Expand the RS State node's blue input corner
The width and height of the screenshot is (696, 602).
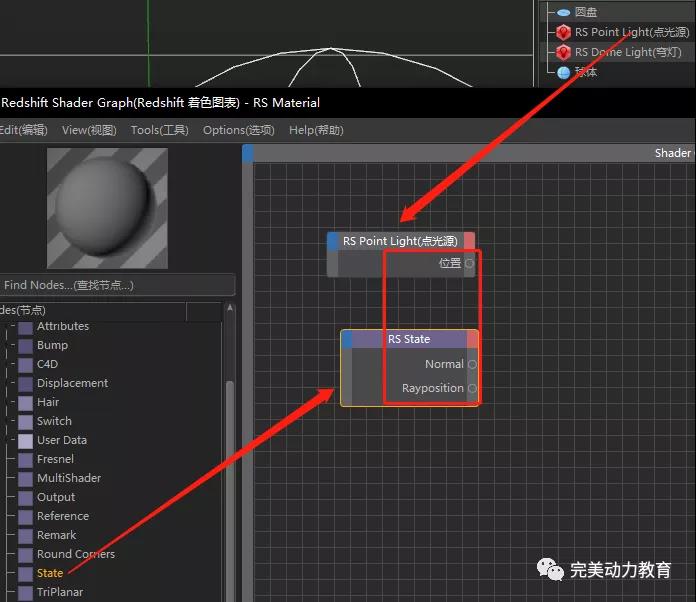pos(347,339)
